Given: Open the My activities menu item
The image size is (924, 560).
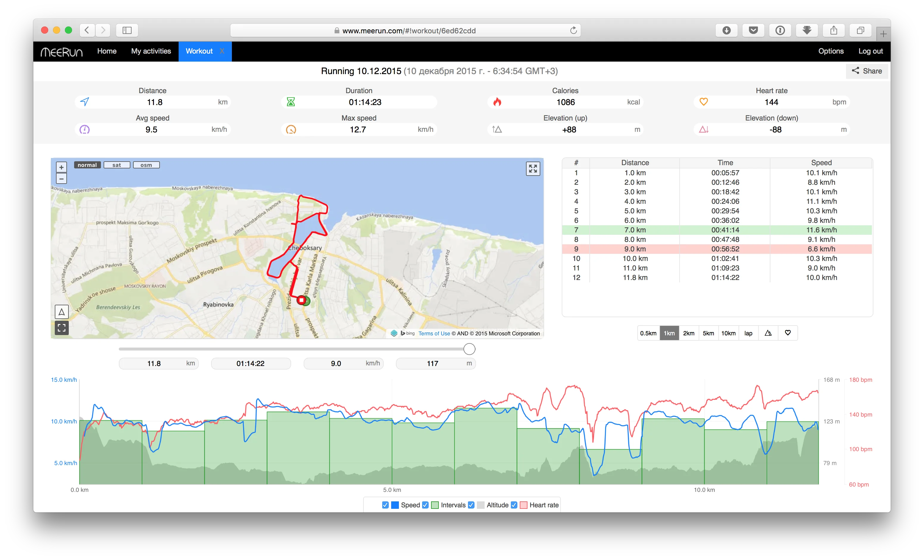Looking at the screenshot, I should pos(151,51).
